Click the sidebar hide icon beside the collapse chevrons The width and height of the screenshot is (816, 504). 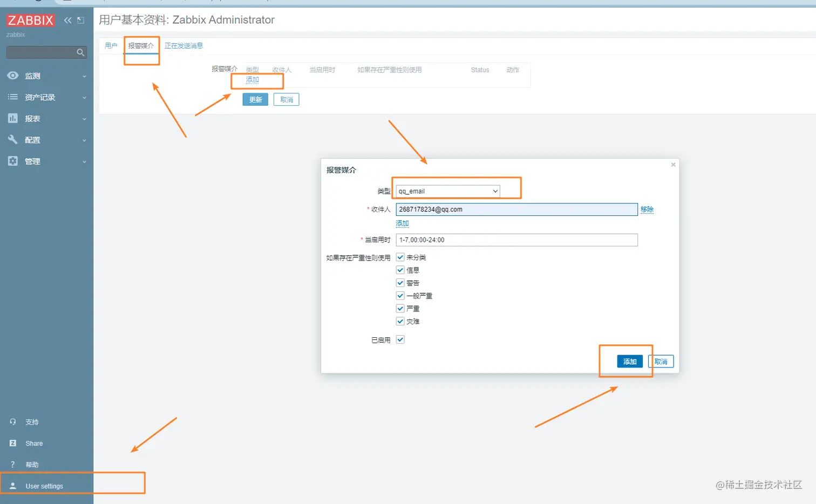pyautogui.click(x=81, y=21)
